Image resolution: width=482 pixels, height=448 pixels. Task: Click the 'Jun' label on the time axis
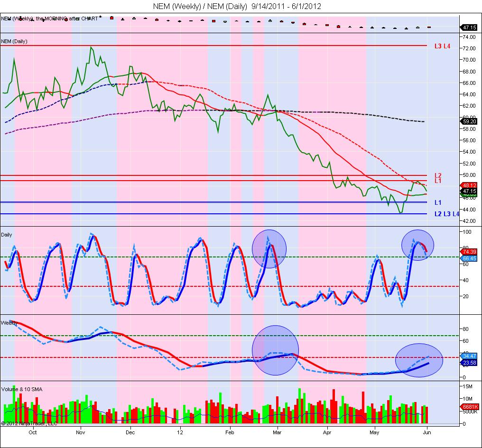tap(427, 432)
